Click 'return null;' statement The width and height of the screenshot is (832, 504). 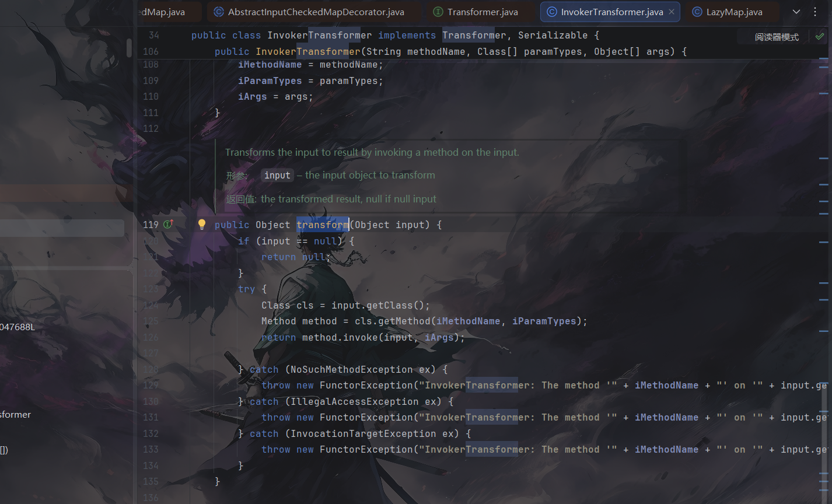296,257
